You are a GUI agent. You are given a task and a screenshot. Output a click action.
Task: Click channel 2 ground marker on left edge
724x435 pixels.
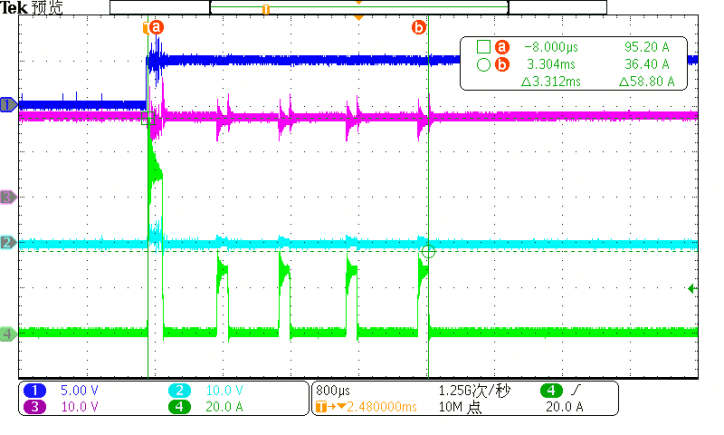point(8,242)
